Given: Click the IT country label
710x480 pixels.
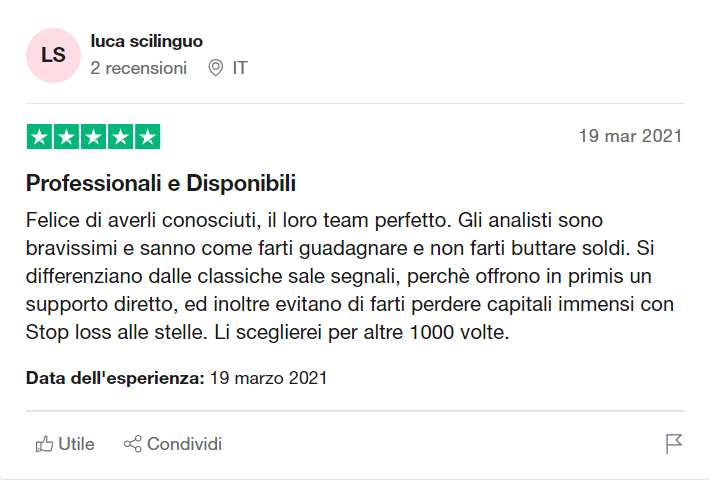Looking at the screenshot, I should pyautogui.click(x=240, y=68).
